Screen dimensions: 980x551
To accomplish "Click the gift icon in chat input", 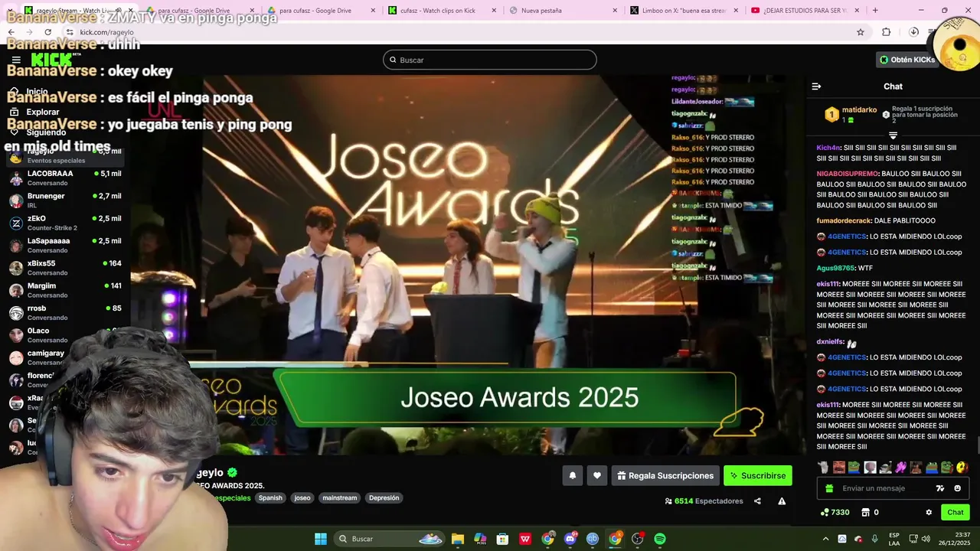I will pos(829,488).
